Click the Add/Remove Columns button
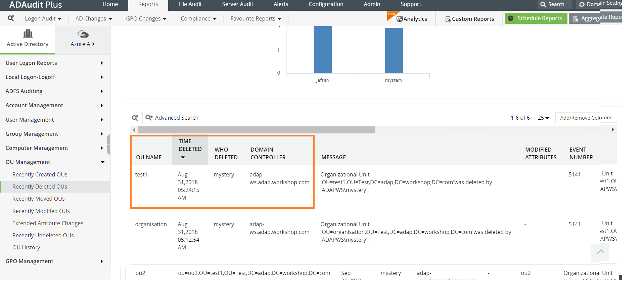 pos(586,118)
